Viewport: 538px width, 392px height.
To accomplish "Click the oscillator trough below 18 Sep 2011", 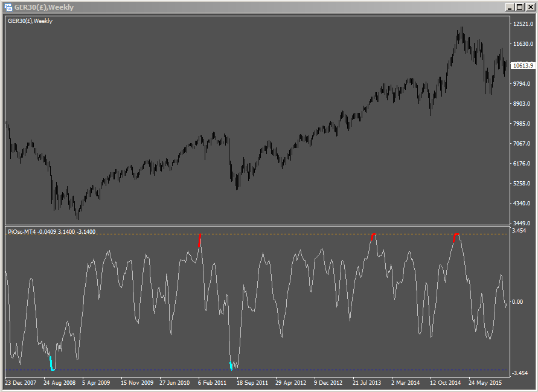I will click(x=232, y=367).
